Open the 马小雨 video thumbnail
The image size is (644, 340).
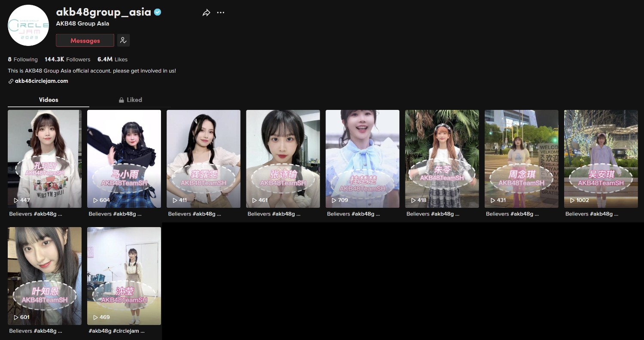click(124, 159)
